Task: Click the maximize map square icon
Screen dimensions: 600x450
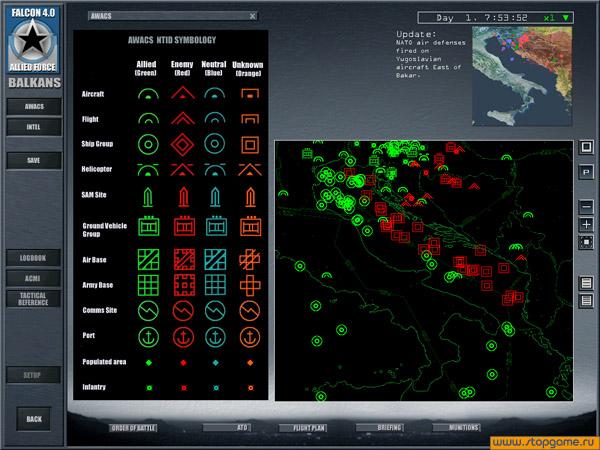Action: (586, 147)
